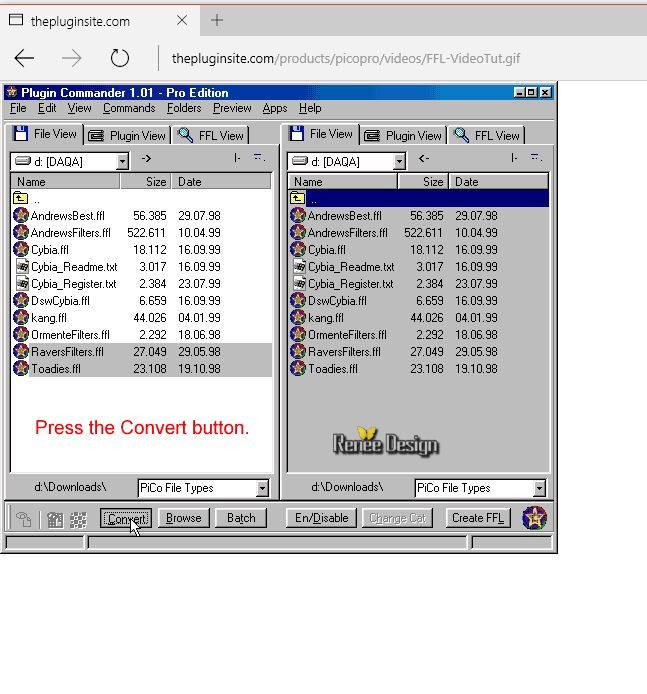Select AndrewsBest.ffl in the right panel

pyautogui.click(x=418, y=215)
